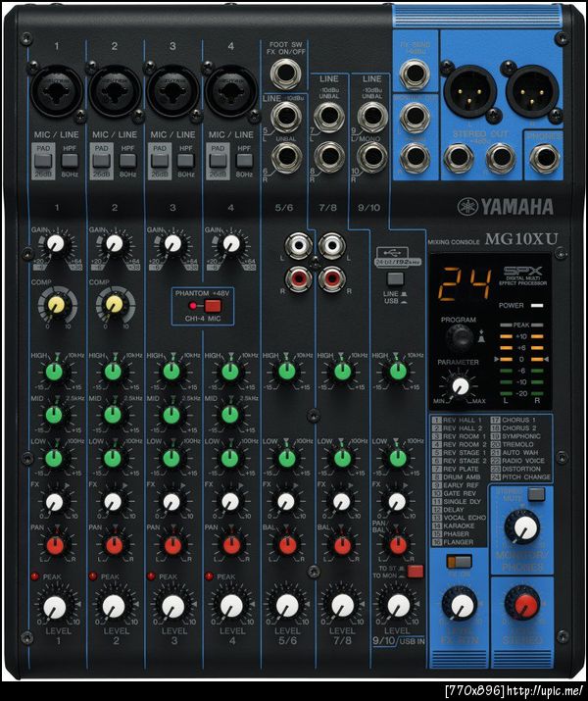Click the channel 2 XLR combo input jack
The height and width of the screenshot is (701, 588).
tap(115, 91)
